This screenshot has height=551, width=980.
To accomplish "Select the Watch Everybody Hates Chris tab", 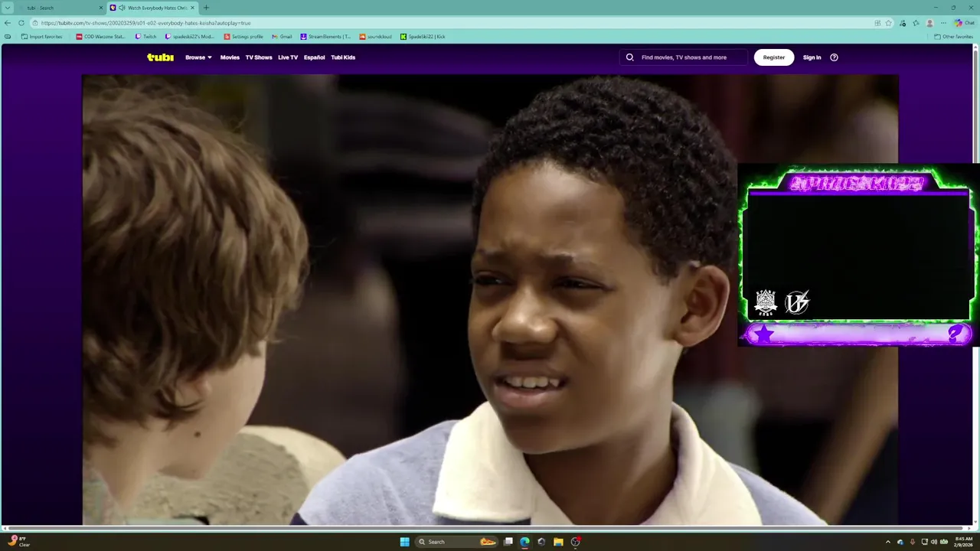I will (153, 8).
